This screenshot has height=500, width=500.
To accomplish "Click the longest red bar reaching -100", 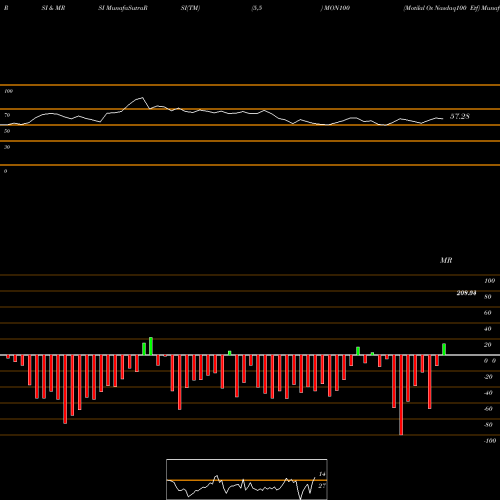I will tap(401, 395).
